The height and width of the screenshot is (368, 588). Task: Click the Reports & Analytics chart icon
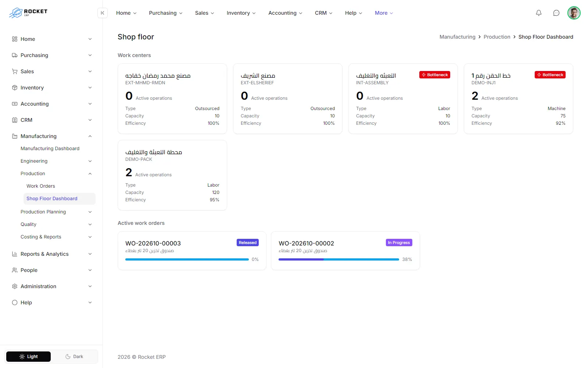pos(15,254)
